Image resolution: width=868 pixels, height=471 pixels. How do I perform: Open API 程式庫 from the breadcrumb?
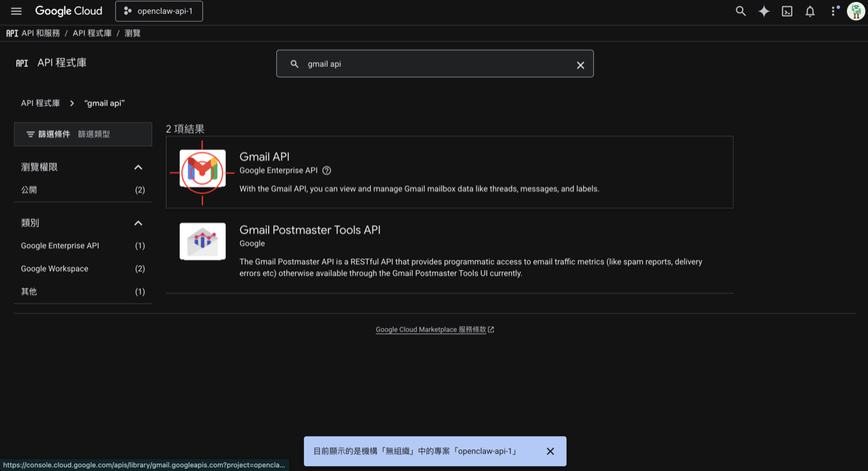[x=94, y=33]
